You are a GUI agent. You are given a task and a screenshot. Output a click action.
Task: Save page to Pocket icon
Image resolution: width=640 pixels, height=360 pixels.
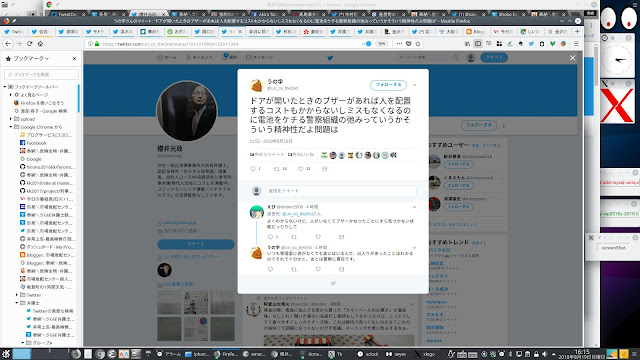pos(408,44)
